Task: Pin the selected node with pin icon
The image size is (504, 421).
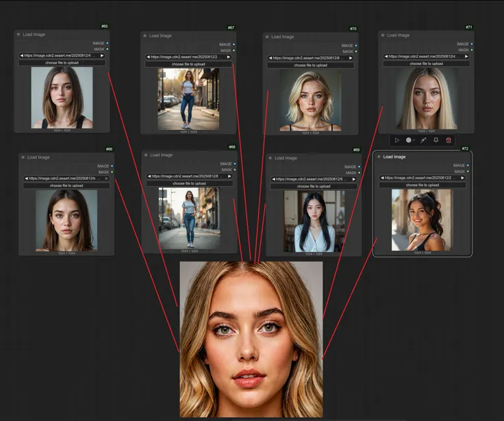Action: (436, 140)
